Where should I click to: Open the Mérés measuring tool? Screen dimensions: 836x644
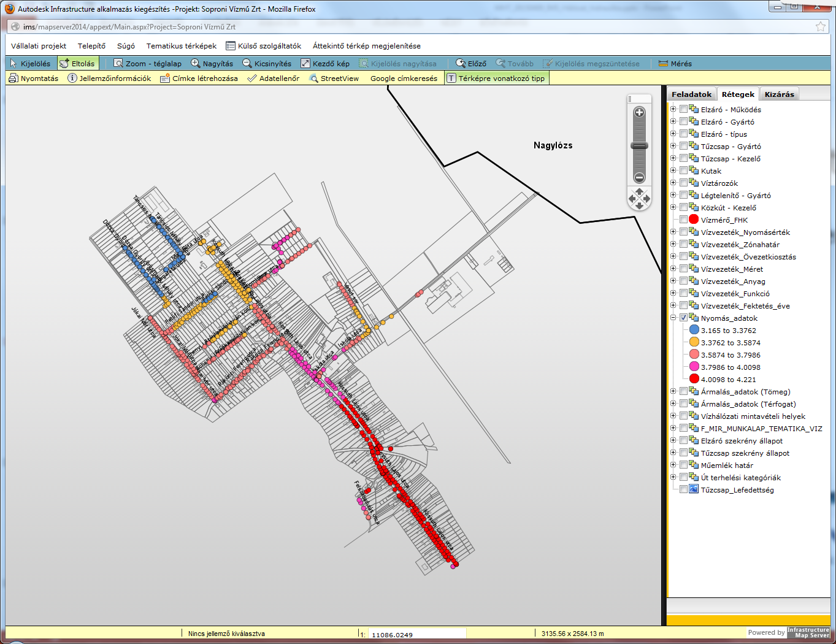pyautogui.click(x=675, y=63)
